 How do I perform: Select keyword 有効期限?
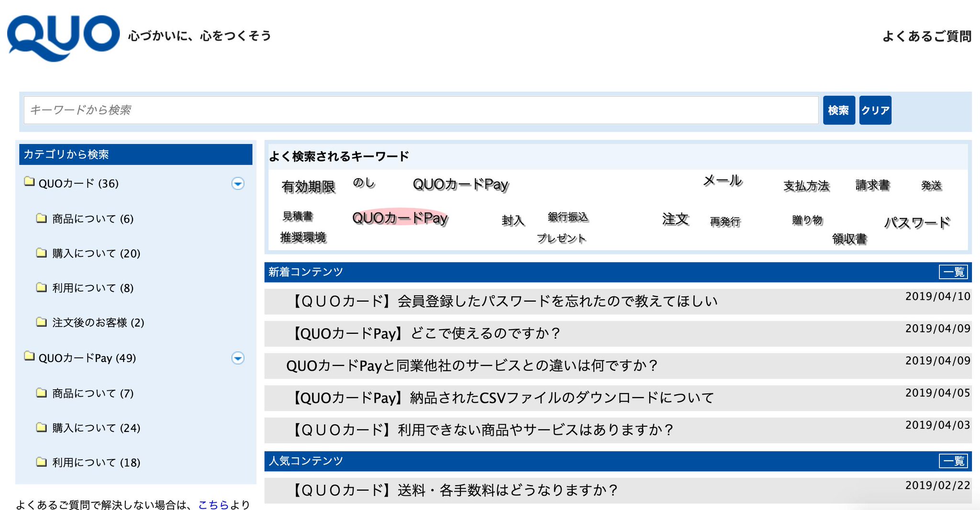click(308, 186)
